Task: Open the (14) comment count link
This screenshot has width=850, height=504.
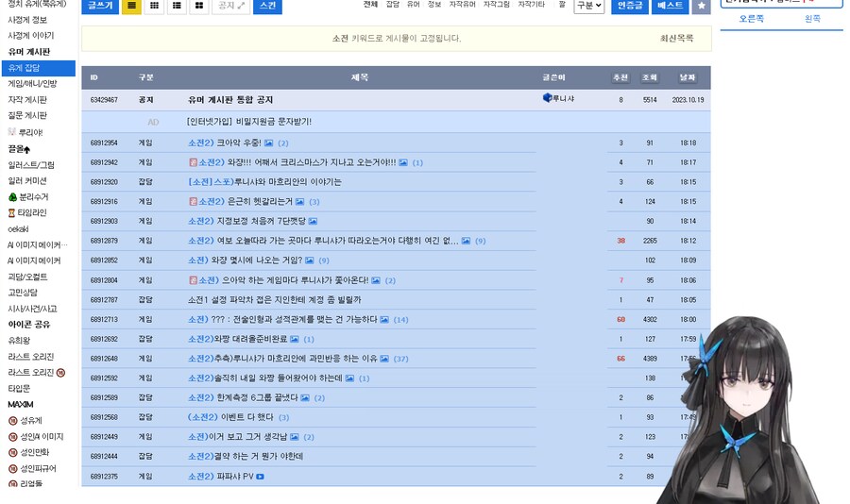Action: click(x=400, y=320)
